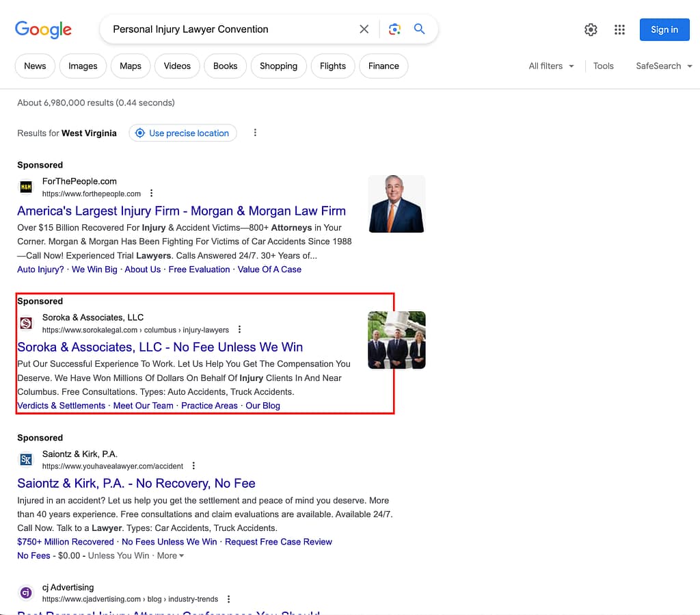
Task: Switch to the Finance tab
Action: click(x=383, y=66)
